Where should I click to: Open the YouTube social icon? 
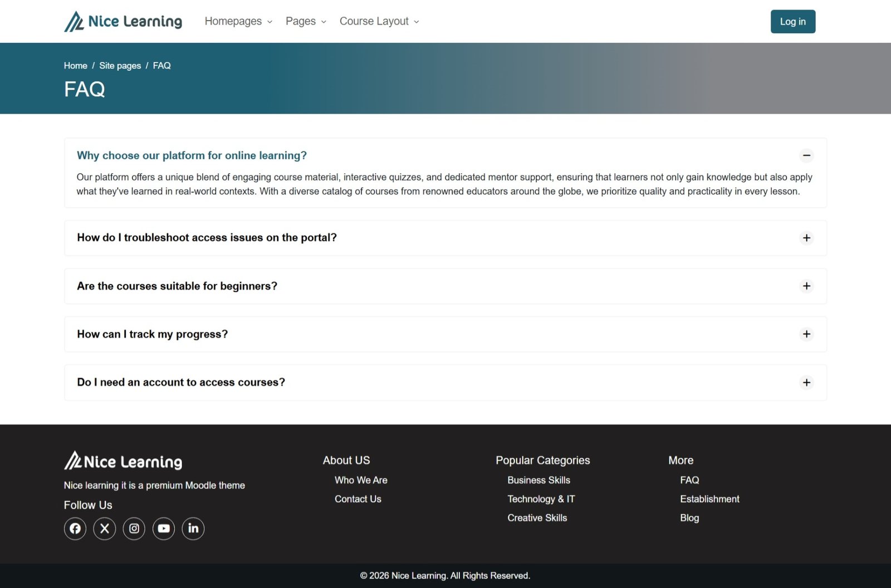(164, 528)
